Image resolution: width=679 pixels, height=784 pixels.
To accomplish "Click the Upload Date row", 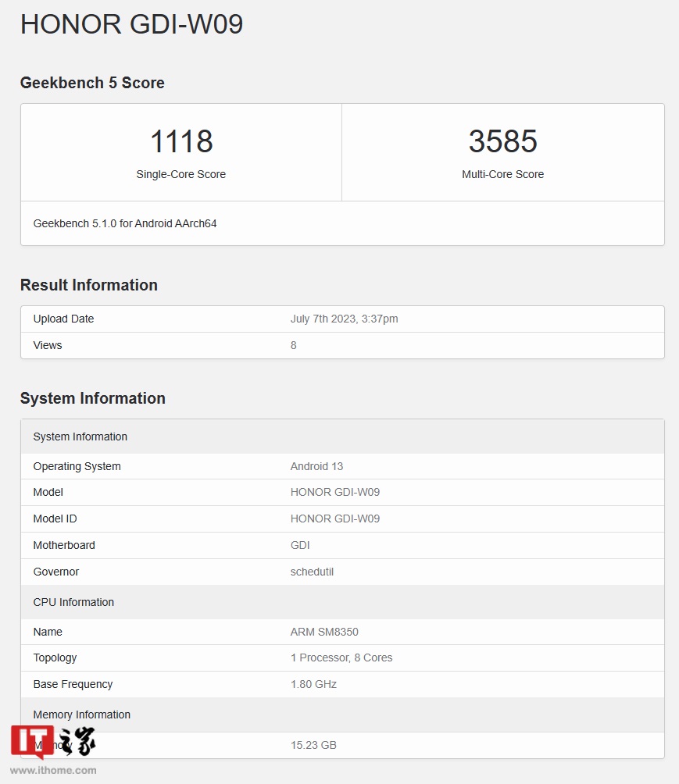I will 342,319.
